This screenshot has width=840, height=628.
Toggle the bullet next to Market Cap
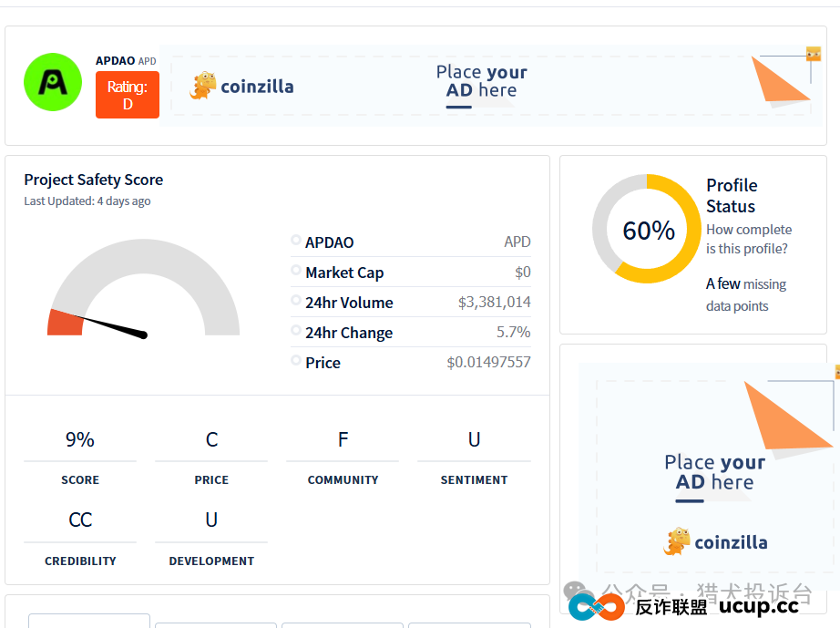coord(296,270)
